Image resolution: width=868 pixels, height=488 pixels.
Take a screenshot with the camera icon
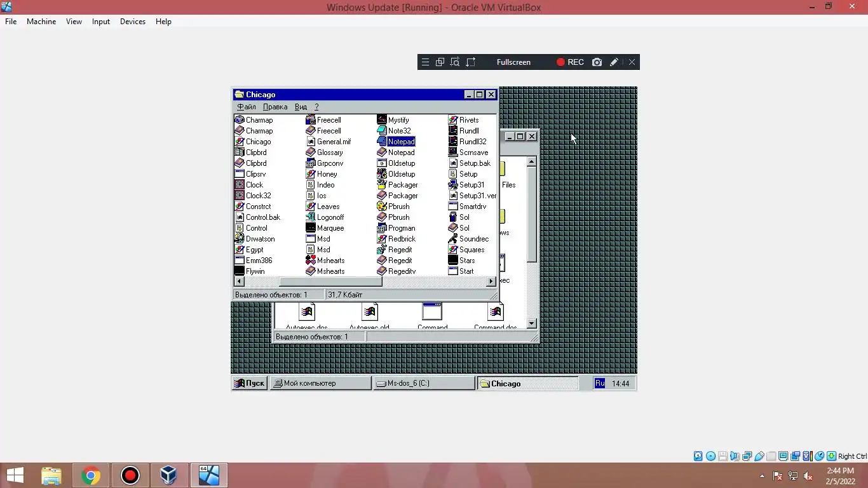597,62
